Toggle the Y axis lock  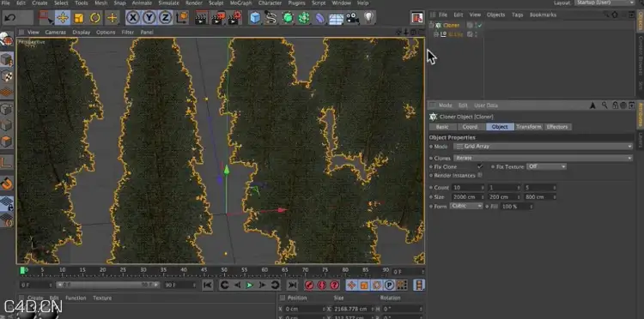point(149,18)
